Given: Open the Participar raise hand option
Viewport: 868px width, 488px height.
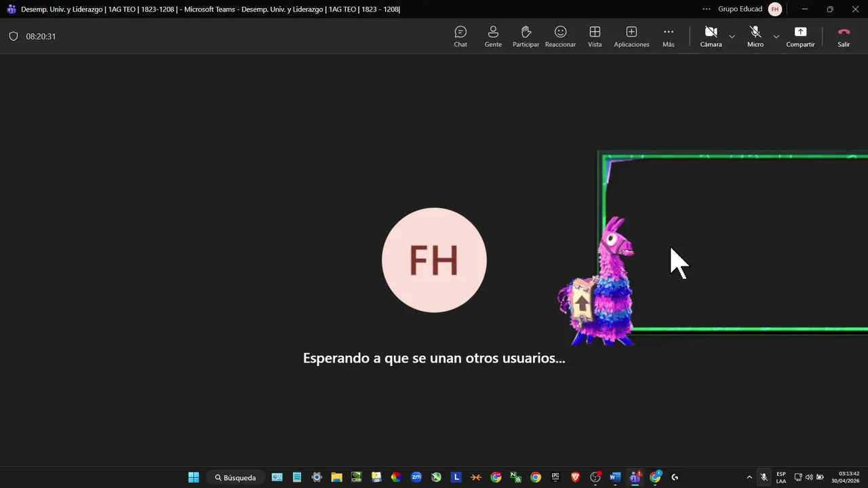Looking at the screenshot, I should [x=526, y=37].
